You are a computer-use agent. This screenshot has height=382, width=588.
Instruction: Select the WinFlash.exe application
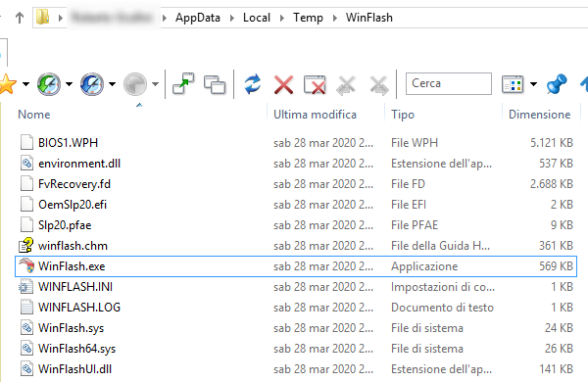pyautogui.click(x=296, y=266)
